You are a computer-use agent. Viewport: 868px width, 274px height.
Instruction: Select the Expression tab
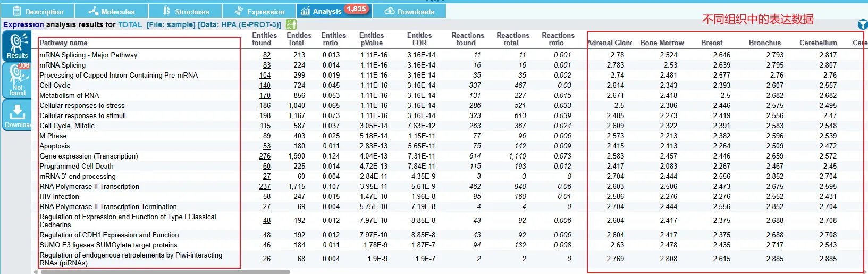259,11
